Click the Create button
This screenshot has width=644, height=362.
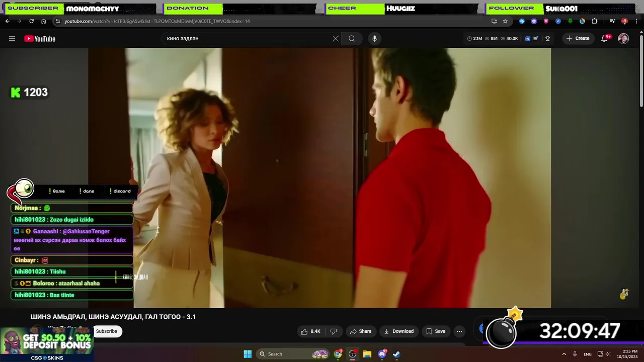click(578, 38)
